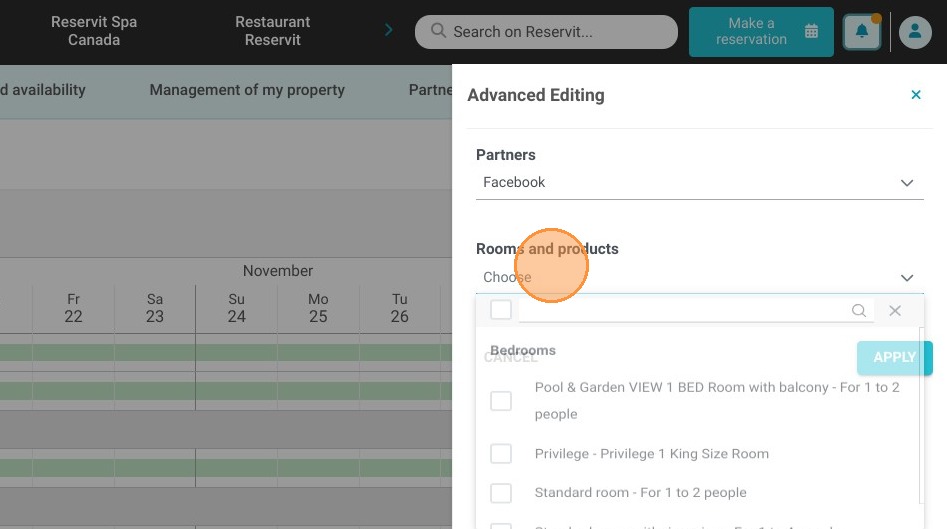Open the user profile avatar icon
This screenshot has width=947, height=529.
(915, 31)
